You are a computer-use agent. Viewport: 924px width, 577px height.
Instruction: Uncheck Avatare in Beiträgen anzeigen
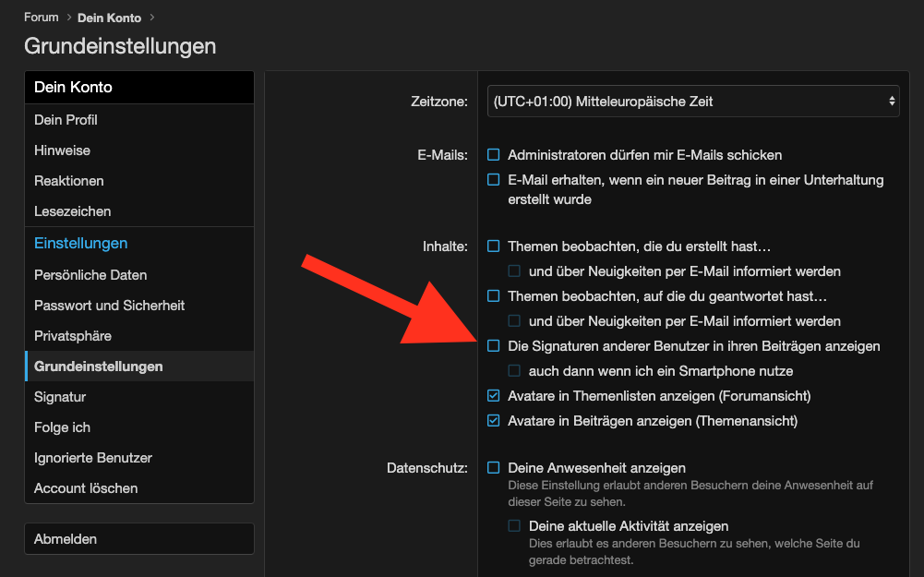click(x=493, y=421)
